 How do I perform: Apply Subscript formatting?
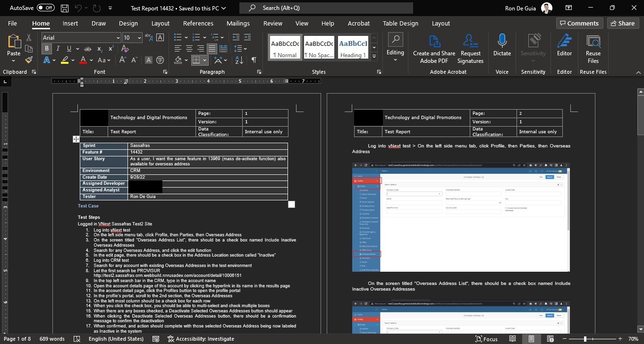click(x=100, y=49)
